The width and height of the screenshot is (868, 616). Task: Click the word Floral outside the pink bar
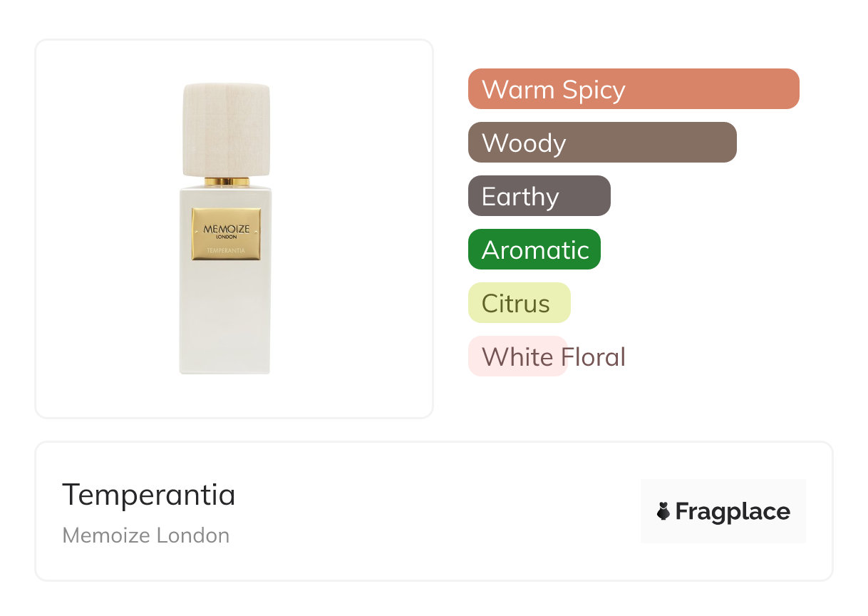[x=596, y=356]
